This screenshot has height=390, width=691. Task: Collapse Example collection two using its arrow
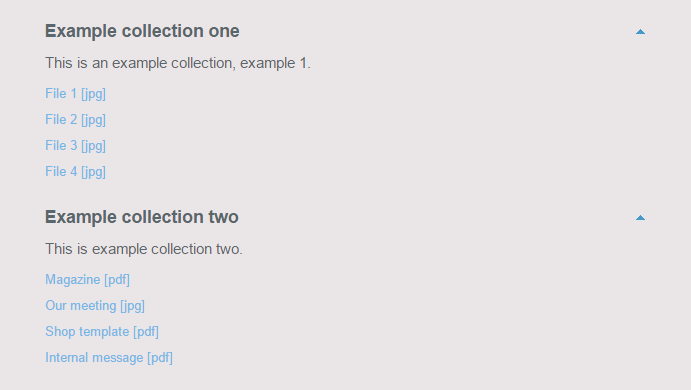(640, 218)
